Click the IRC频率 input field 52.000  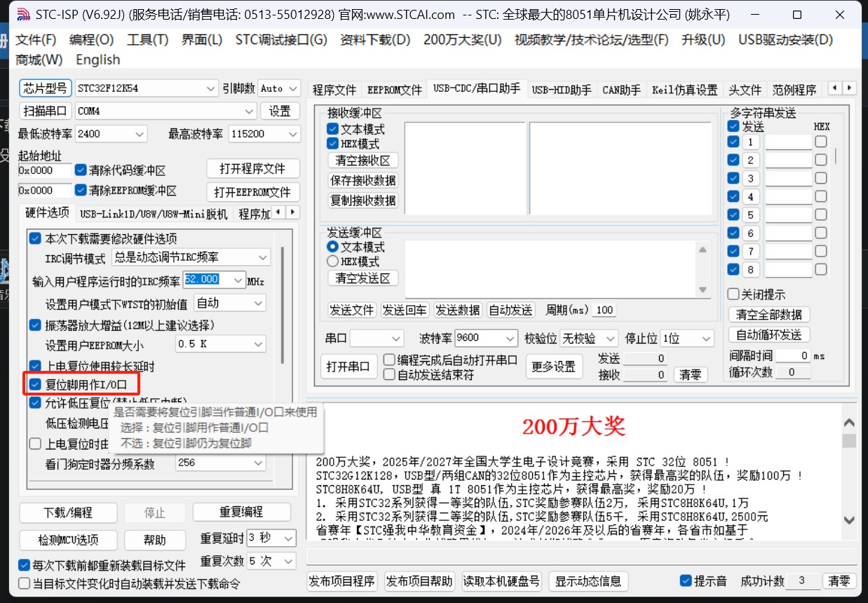point(214,280)
